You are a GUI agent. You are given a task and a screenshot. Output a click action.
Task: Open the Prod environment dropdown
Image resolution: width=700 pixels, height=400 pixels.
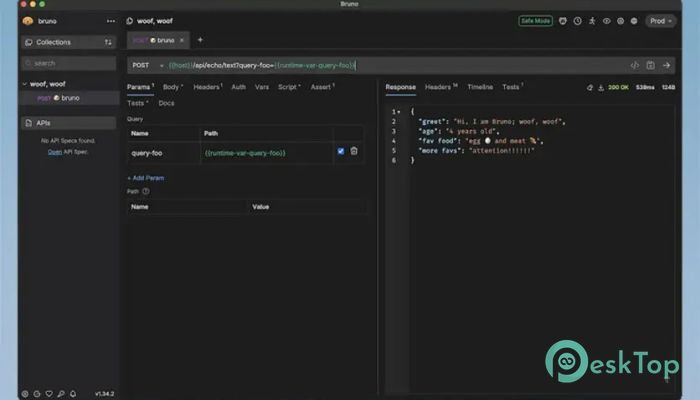click(x=661, y=21)
